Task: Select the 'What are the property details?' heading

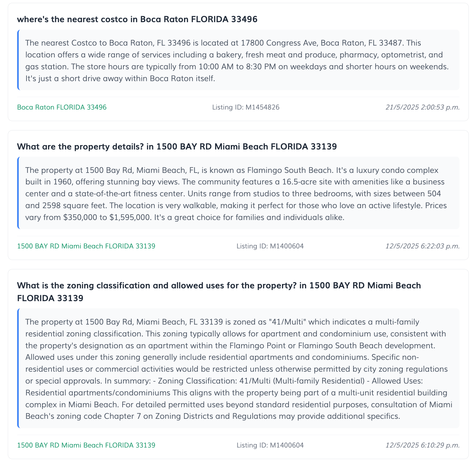Action: point(177,146)
